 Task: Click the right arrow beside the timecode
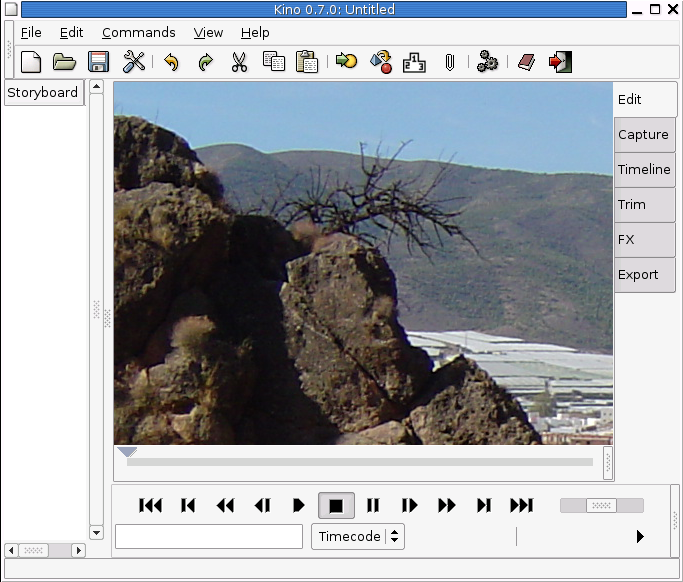pos(640,536)
